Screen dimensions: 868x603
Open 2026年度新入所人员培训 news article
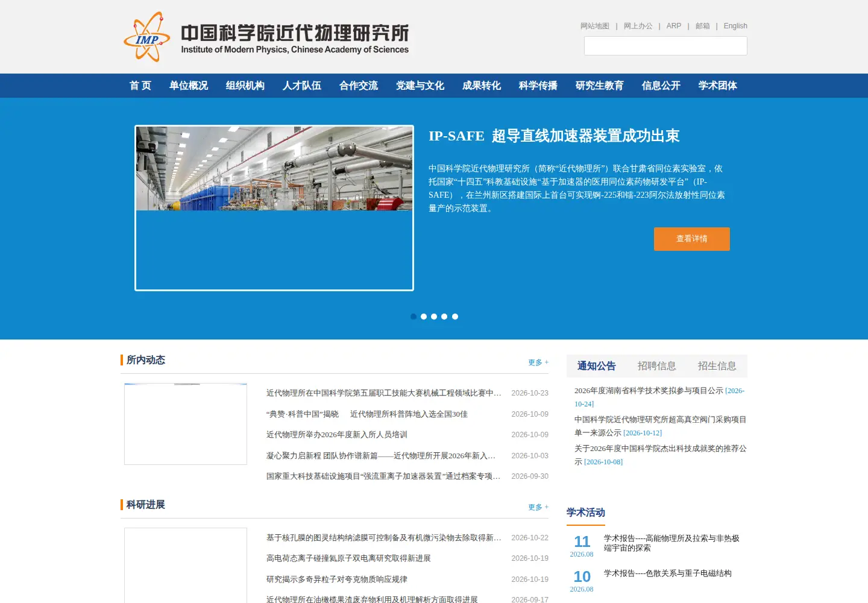(337, 435)
